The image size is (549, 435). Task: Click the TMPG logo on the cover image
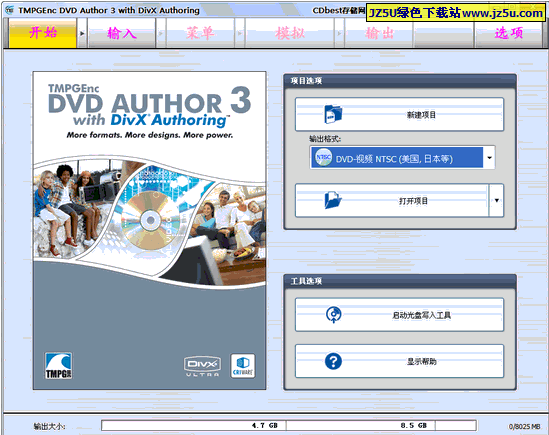pyautogui.click(x=58, y=366)
